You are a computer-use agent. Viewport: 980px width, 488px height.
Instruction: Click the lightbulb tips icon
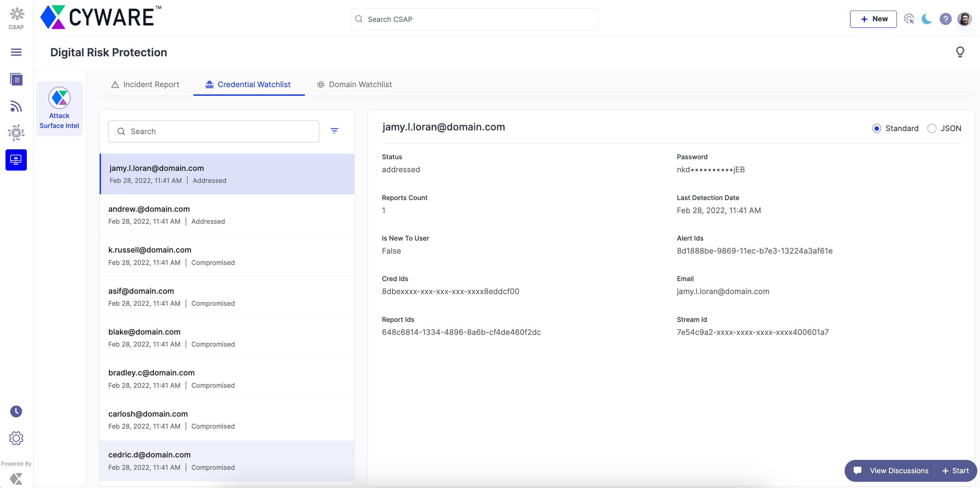coord(960,52)
